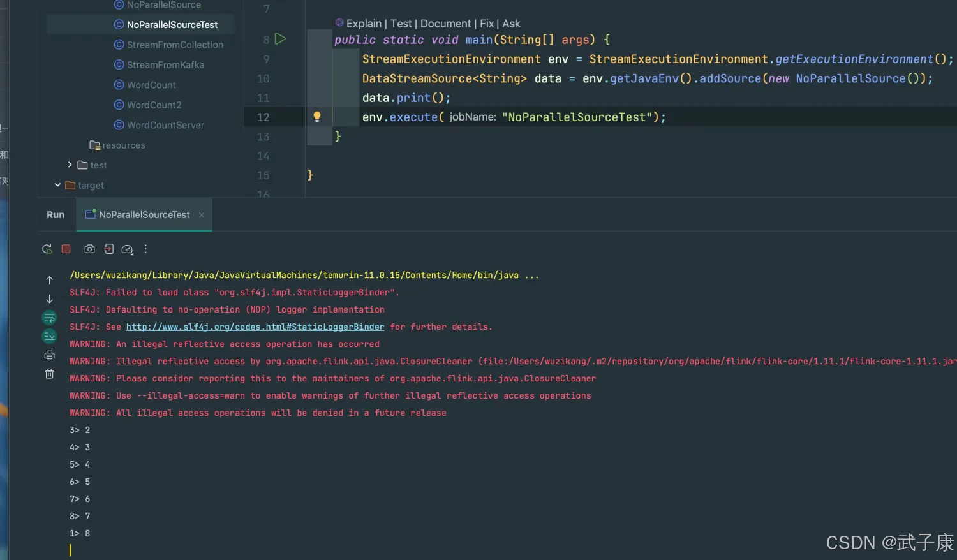Click line number 12 in gutter
The height and width of the screenshot is (560, 957).
click(263, 117)
